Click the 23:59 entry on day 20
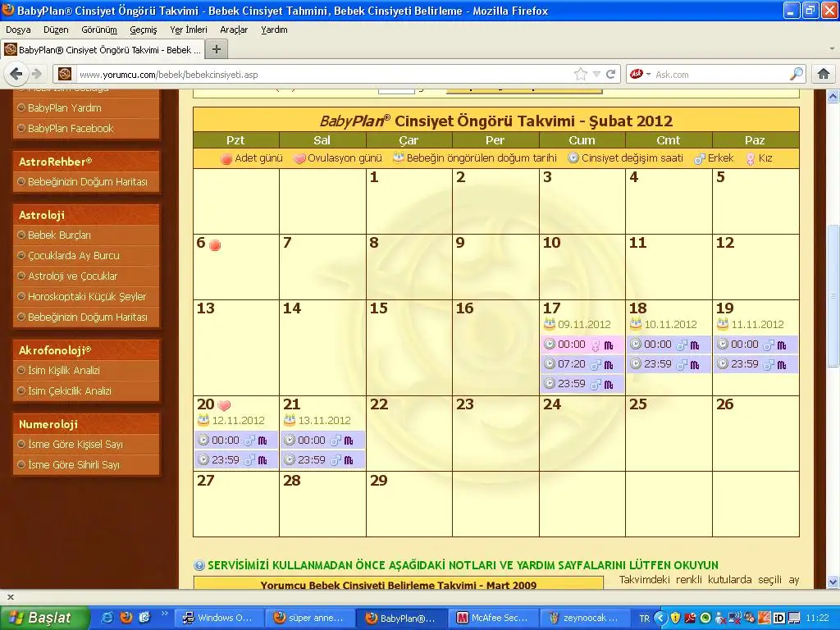 236,459
